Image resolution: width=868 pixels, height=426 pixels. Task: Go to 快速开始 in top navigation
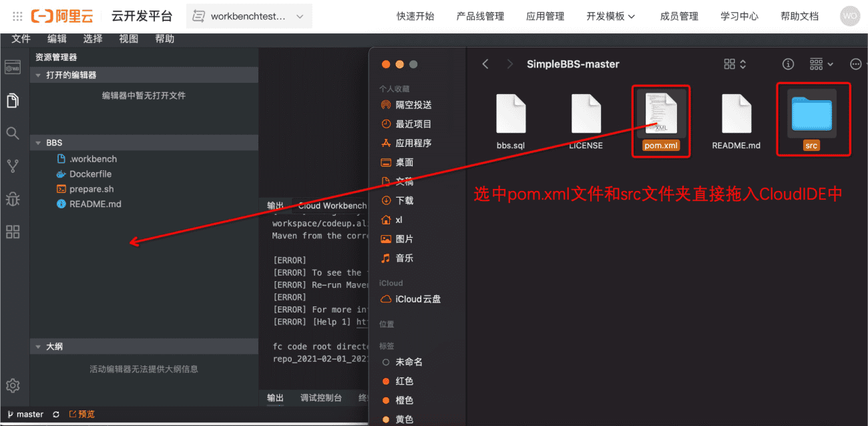(415, 16)
